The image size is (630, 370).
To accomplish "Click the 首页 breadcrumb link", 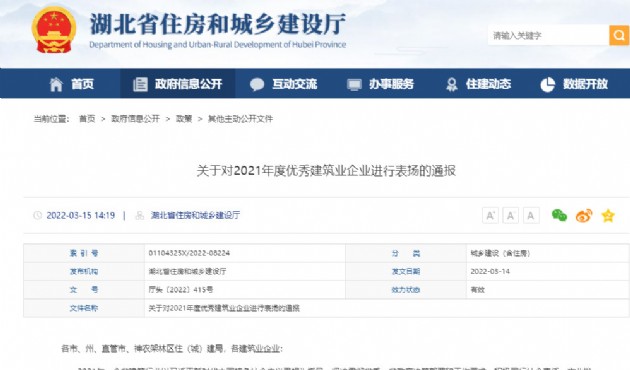I will [87, 119].
